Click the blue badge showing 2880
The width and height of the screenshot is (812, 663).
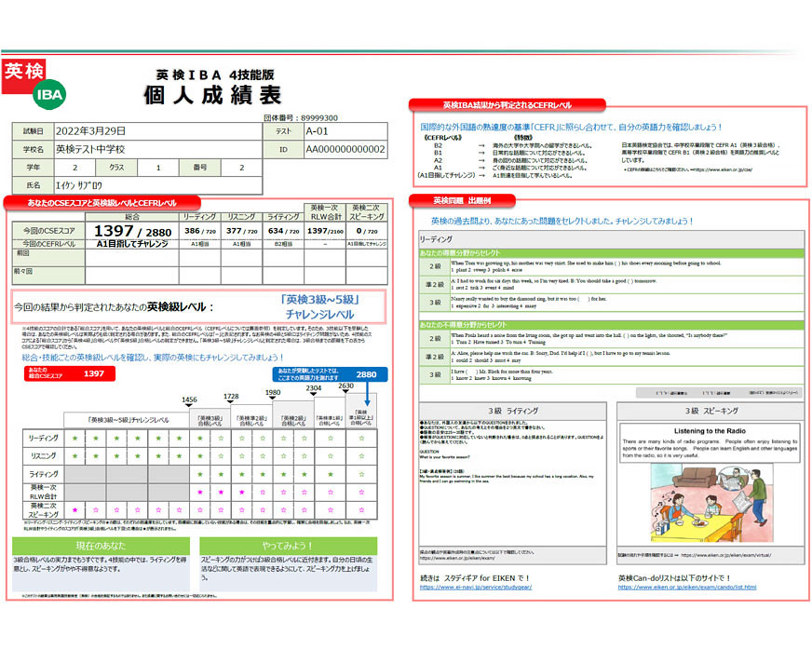330,374
